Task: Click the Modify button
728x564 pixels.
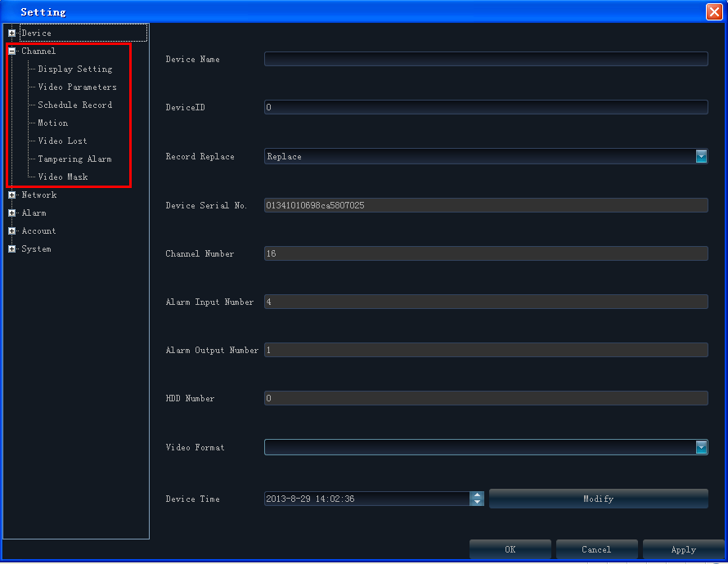Action: tap(599, 499)
